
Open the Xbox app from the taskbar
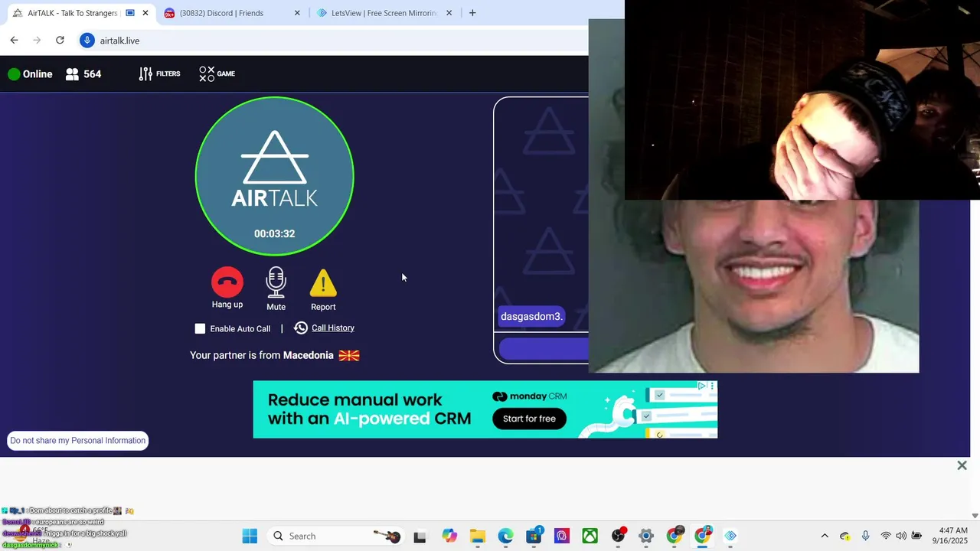click(590, 536)
